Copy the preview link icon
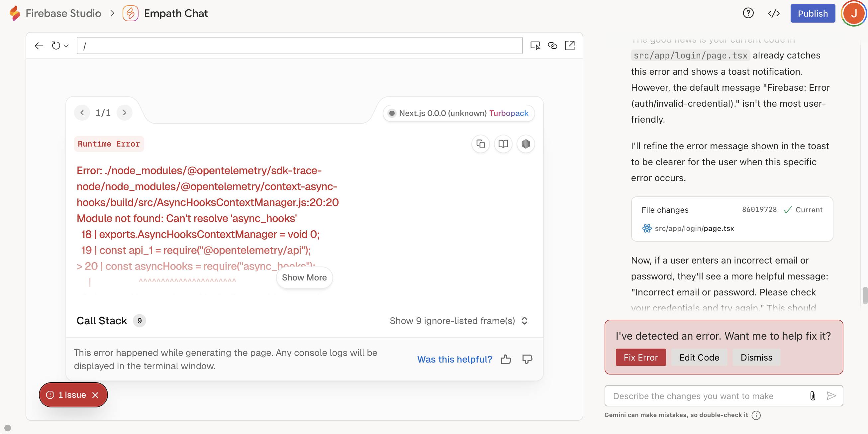868x434 pixels. (553, 46)
